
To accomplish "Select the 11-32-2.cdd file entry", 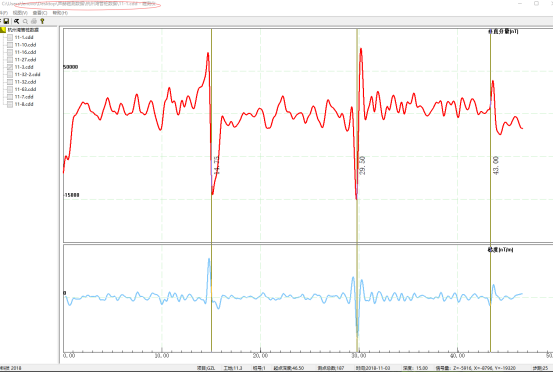I will click(x=27, y=75).
